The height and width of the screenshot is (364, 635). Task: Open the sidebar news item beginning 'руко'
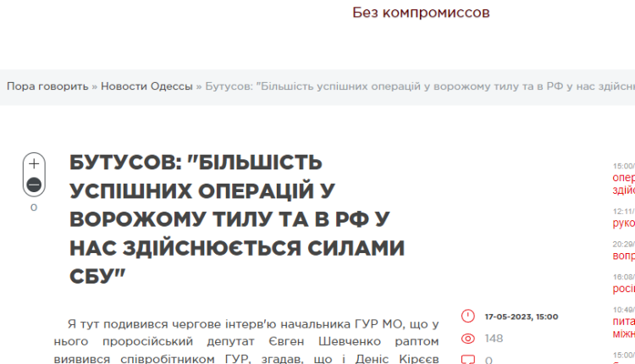624,223
